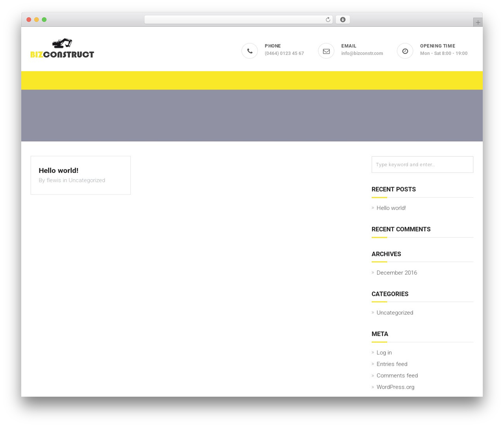The height and width of the screenshot is (427, 504).
Task: Click the BizConstruct excavator logo
Action: [62, 48]
